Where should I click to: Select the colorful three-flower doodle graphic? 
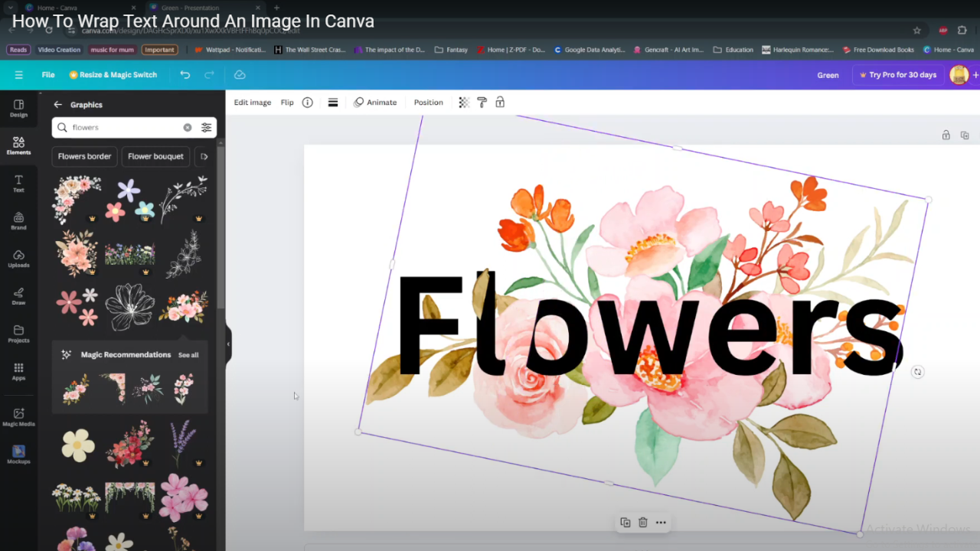tap(129, 201)
